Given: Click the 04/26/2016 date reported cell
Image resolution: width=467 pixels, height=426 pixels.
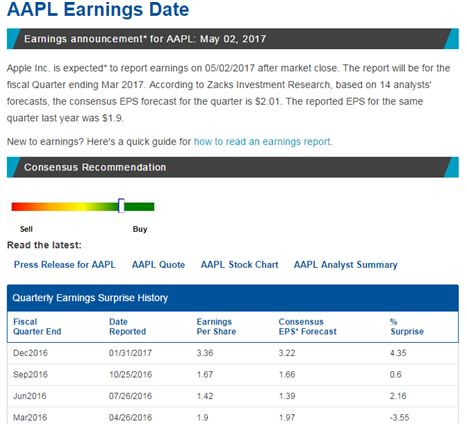Looking at the screenshot, I should (x=130, y=417).
